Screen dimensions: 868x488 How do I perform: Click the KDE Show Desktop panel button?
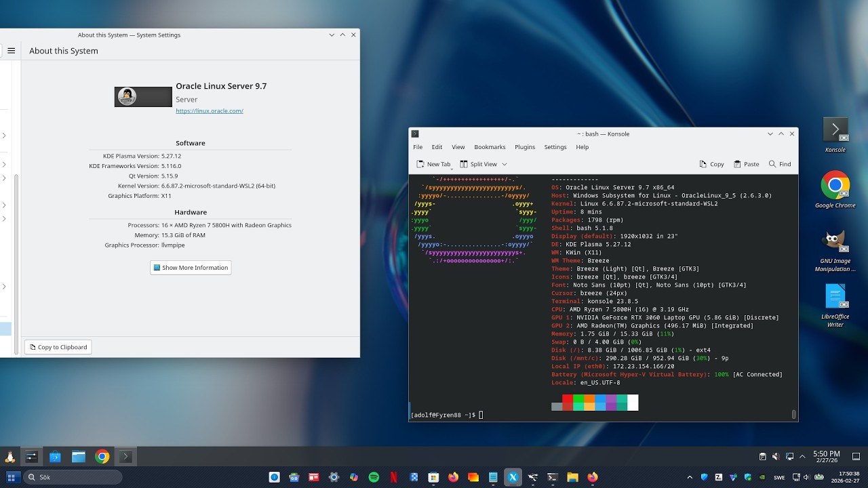pyautogui.click(x=856, y=457)
